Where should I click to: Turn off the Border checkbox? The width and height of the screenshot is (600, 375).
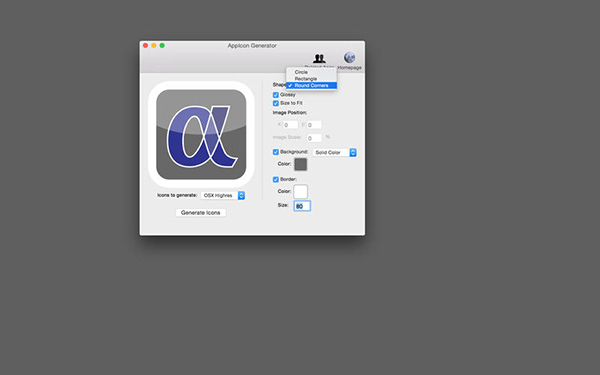276,179
